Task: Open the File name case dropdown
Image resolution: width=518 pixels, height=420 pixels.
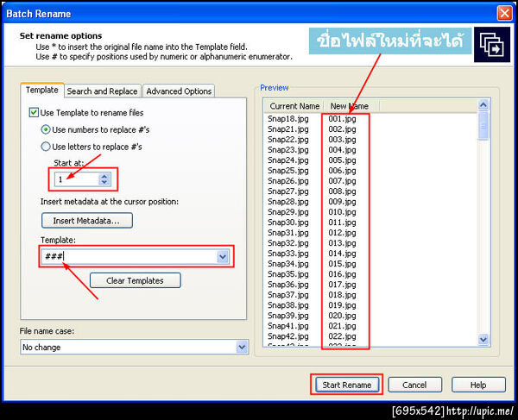Action: [x=242, y=347]
